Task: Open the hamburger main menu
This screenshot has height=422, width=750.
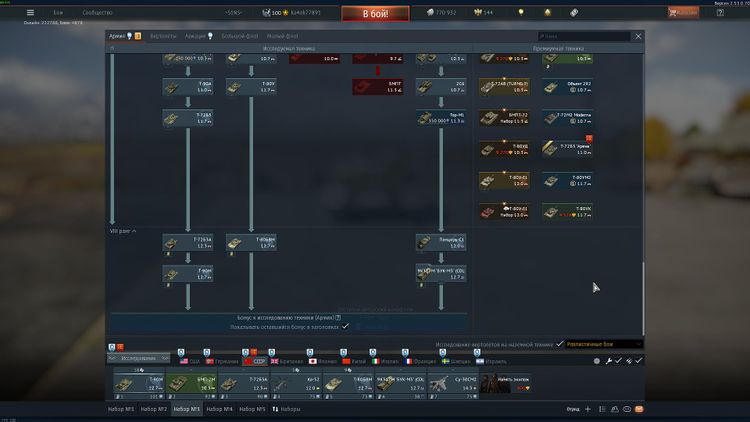Action: click(x=30, y=13)
